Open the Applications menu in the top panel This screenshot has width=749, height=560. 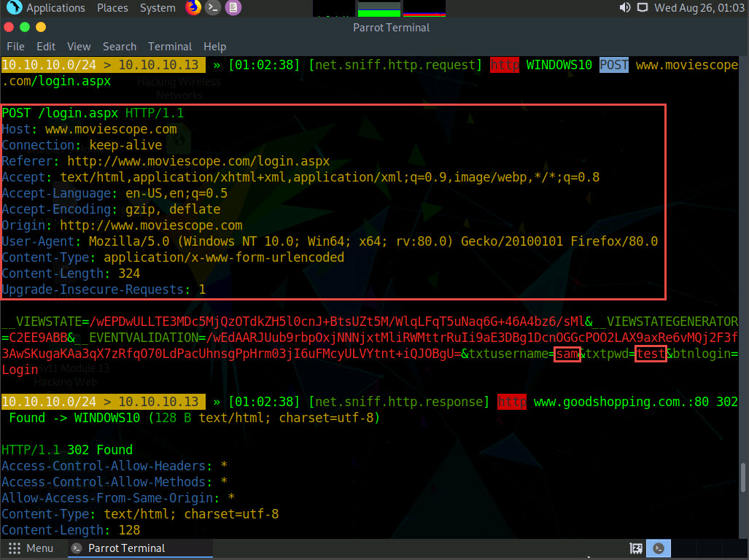(55, 8)
